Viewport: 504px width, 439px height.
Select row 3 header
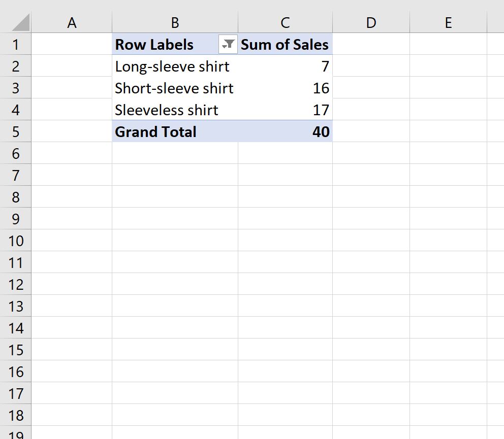(x=15, y=88)
